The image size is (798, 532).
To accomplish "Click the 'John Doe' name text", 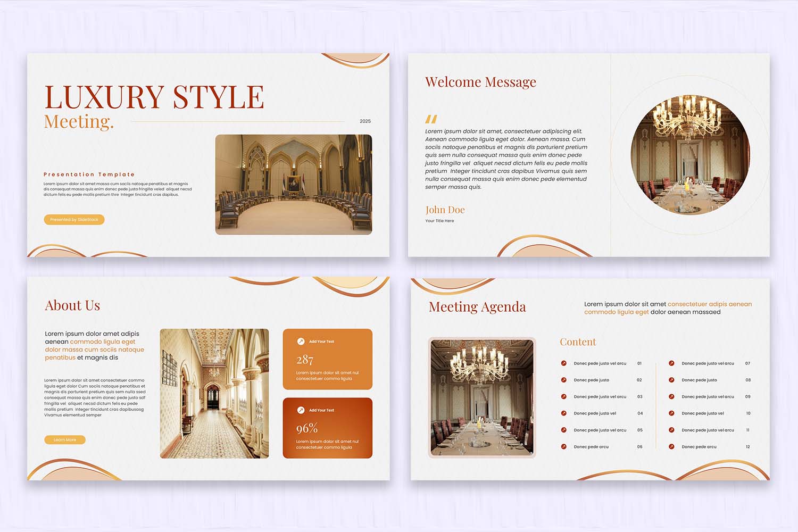I will click(x=445, y=210).
